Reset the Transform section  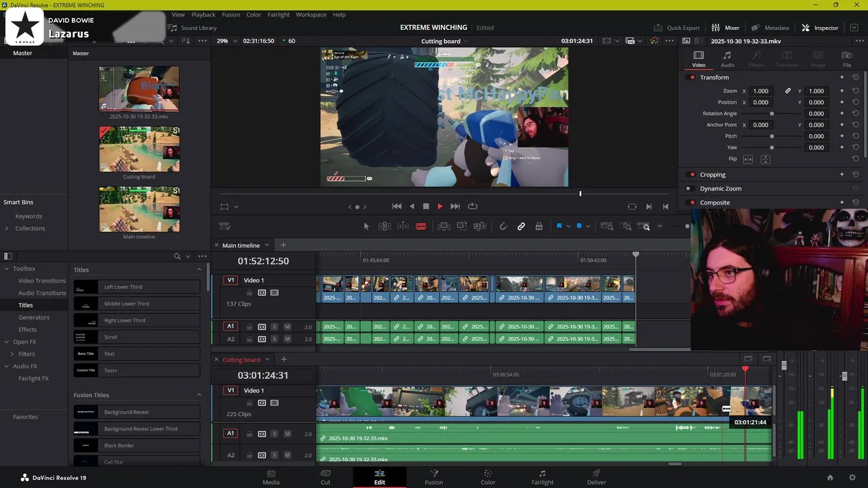click(855, 77)
